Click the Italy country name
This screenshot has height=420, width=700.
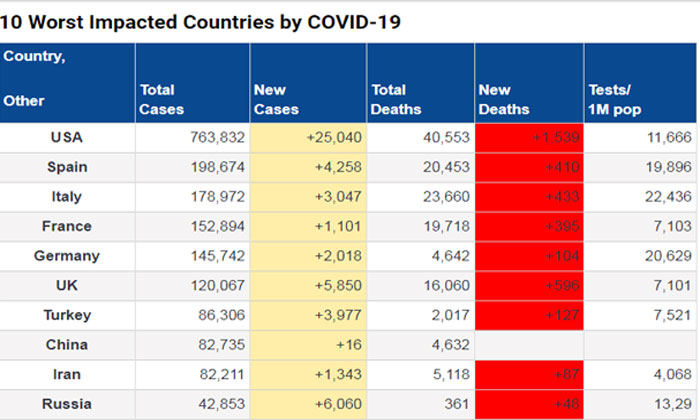67,197
